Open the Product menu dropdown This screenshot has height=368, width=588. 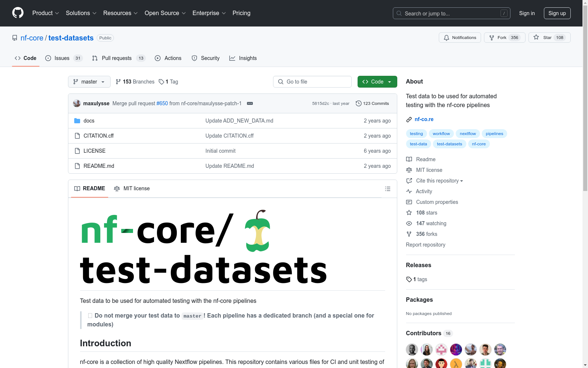[x=46, y=13]
